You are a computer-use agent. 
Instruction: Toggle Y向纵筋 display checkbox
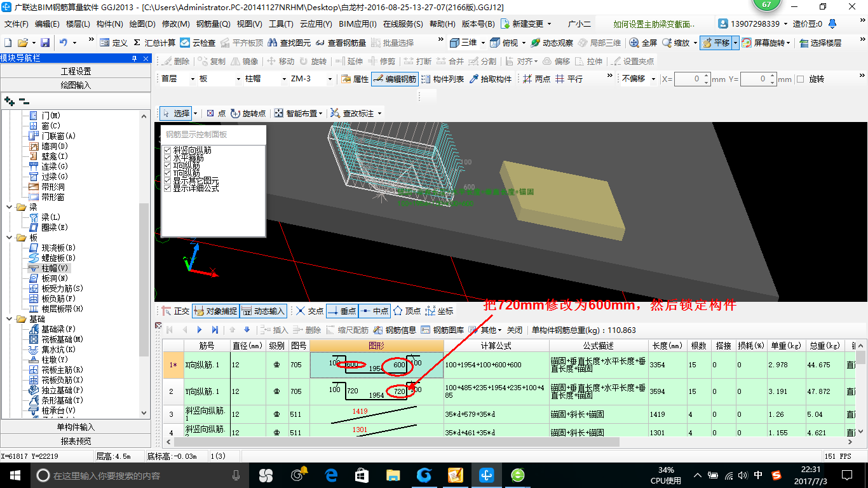(168, 173)
